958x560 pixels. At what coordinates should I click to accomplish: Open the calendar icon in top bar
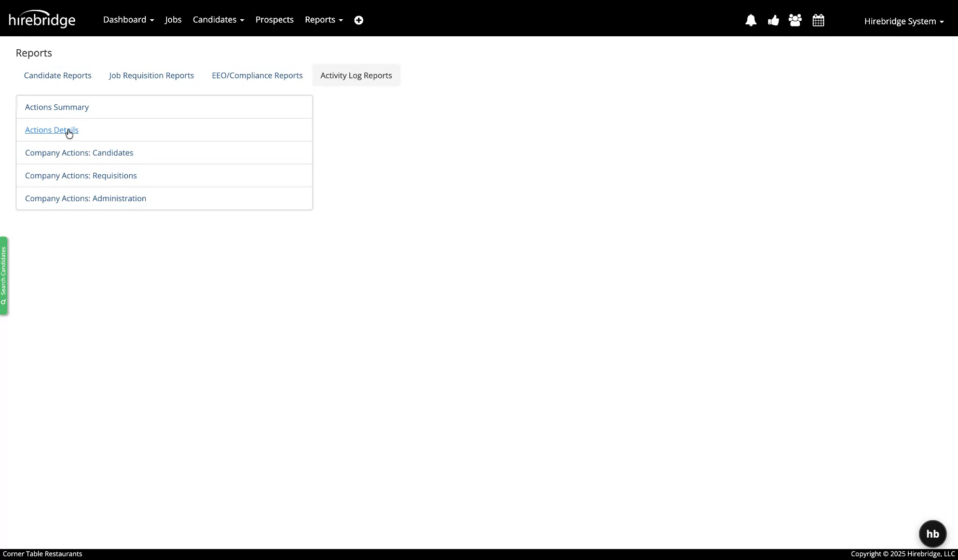tap(818, 20)
